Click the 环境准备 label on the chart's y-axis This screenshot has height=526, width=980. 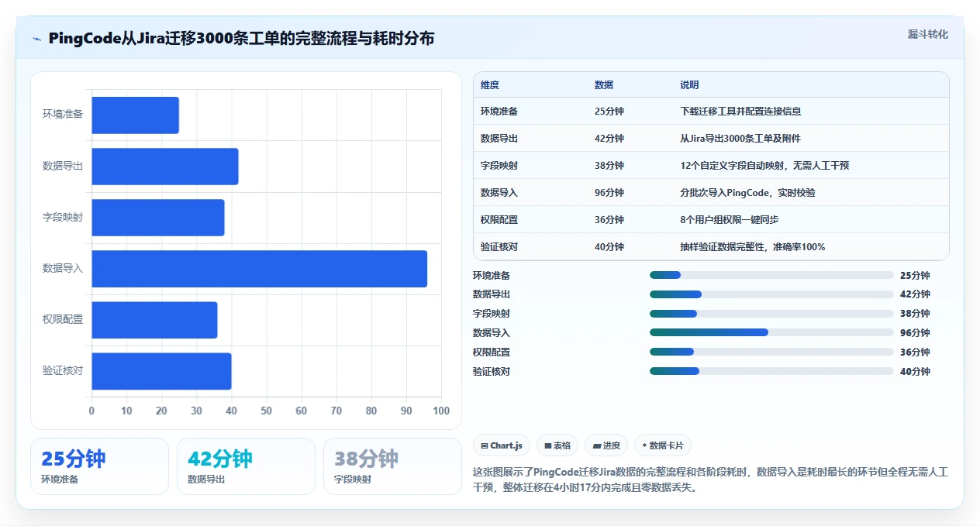tap(63, 115)
